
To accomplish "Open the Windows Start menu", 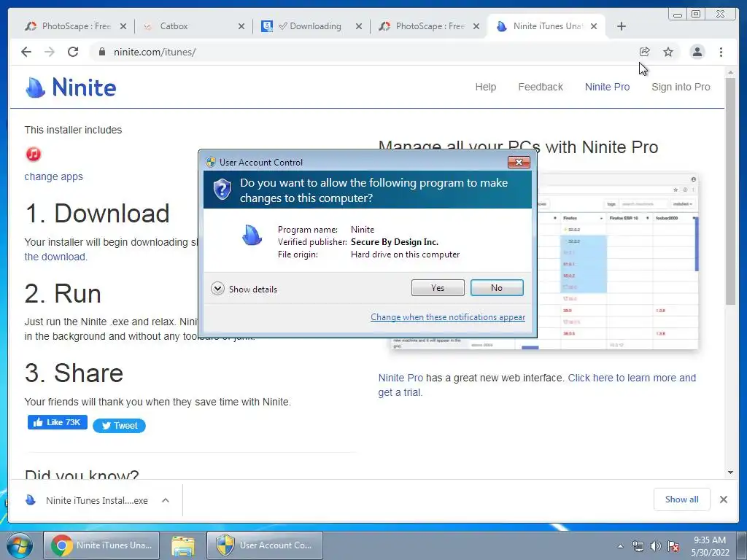I will [20, 545].
